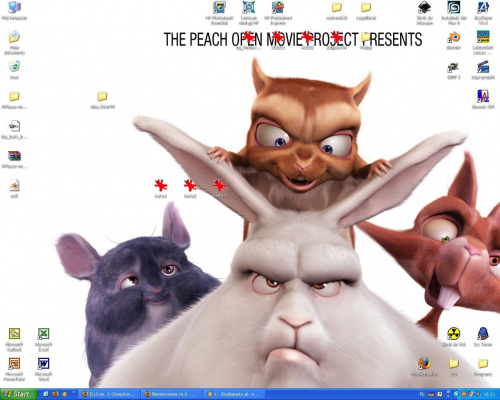
Task: Click the system tray clock
Action: click(x=490, y=394)
